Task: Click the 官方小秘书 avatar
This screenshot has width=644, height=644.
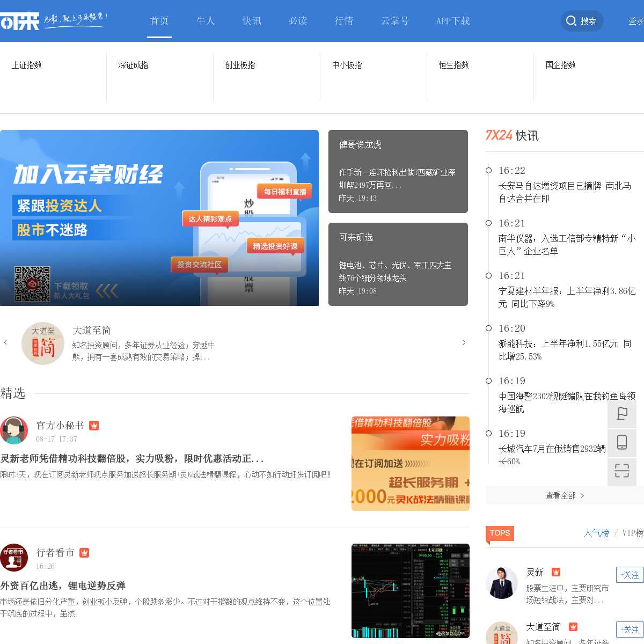Action: pos(14,430)
